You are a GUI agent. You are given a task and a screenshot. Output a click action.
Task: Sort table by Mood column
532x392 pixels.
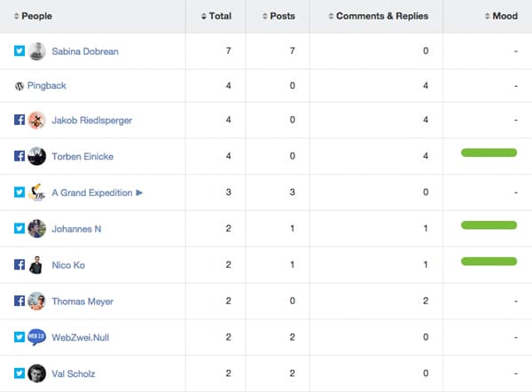pos(501,16)
